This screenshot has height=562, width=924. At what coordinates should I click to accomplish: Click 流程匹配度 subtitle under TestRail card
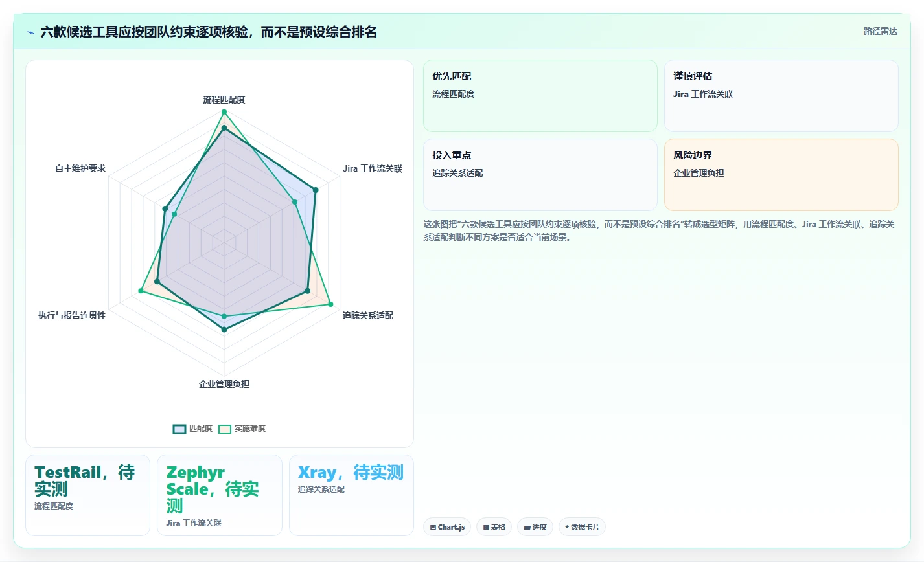click(54, 506)
